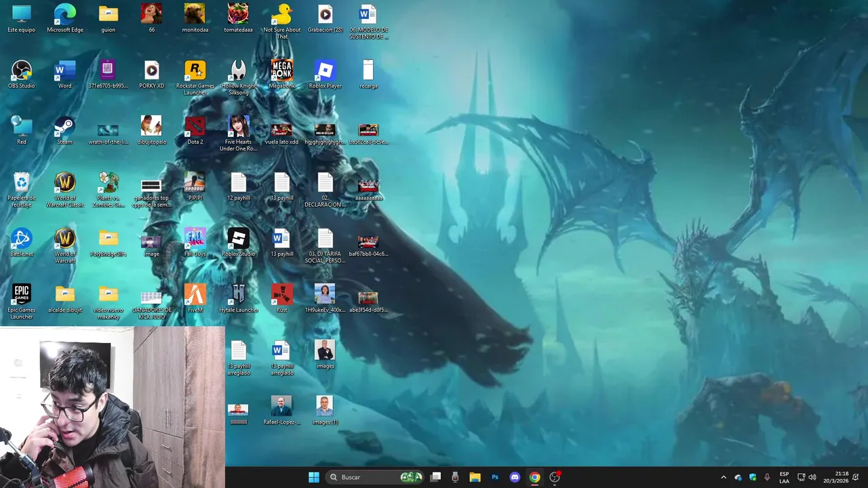Open the alcalde dibujit folder
868x488 pixels.
coord(65,299)
